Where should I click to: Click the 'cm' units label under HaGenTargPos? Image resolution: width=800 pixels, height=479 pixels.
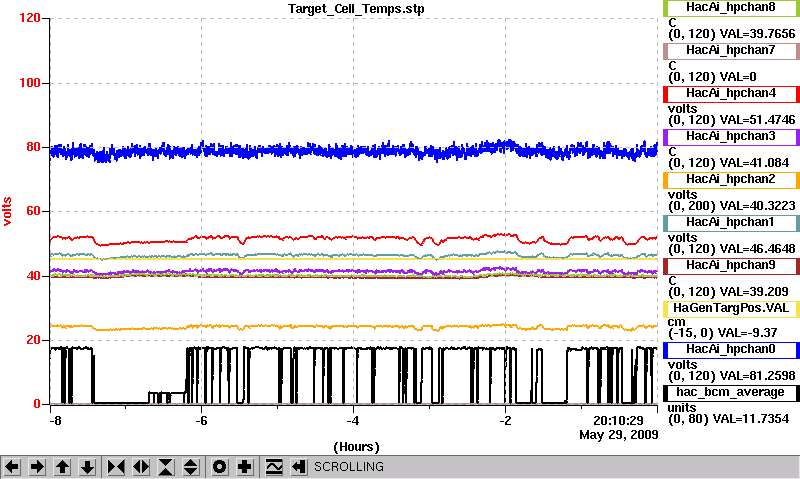[676, 322]
